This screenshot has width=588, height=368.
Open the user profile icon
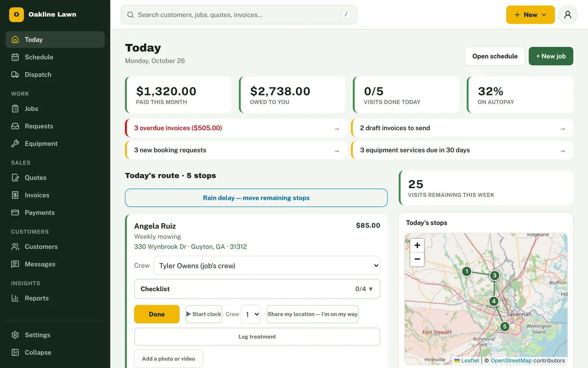567,15
